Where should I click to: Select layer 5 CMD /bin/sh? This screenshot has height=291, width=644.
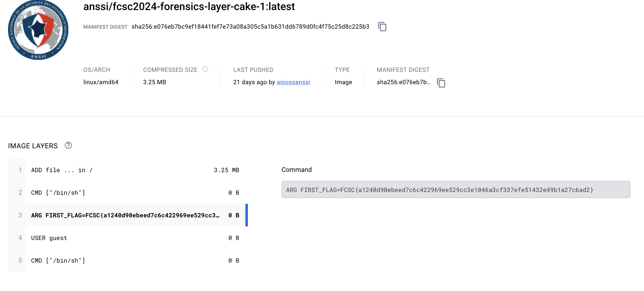136,261
